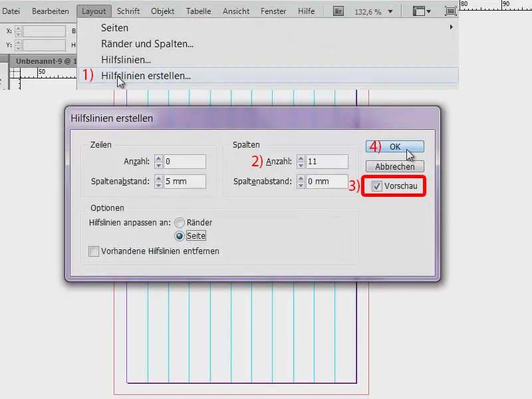532x399 pixels.
Task: Click the Spalten Anzahl stepper arrows
Action: pyautogui.click(x=301, y=162)
